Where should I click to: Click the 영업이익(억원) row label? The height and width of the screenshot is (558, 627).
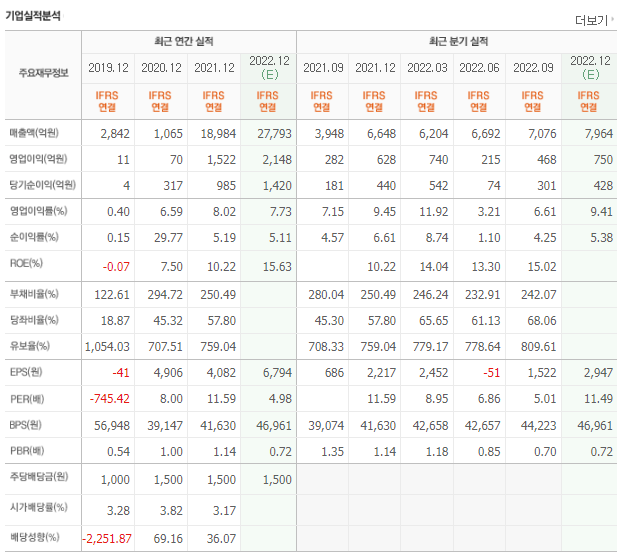pos(38,159)
